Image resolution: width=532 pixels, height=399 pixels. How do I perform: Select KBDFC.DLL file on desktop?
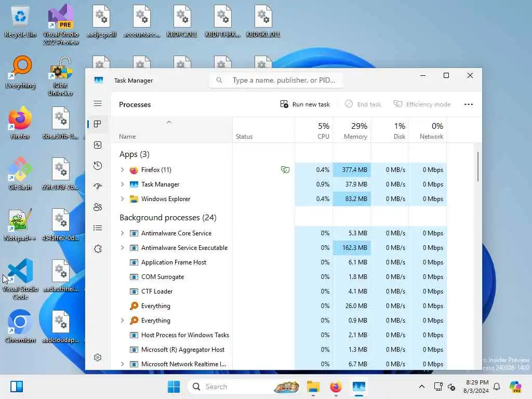[182, 21]
